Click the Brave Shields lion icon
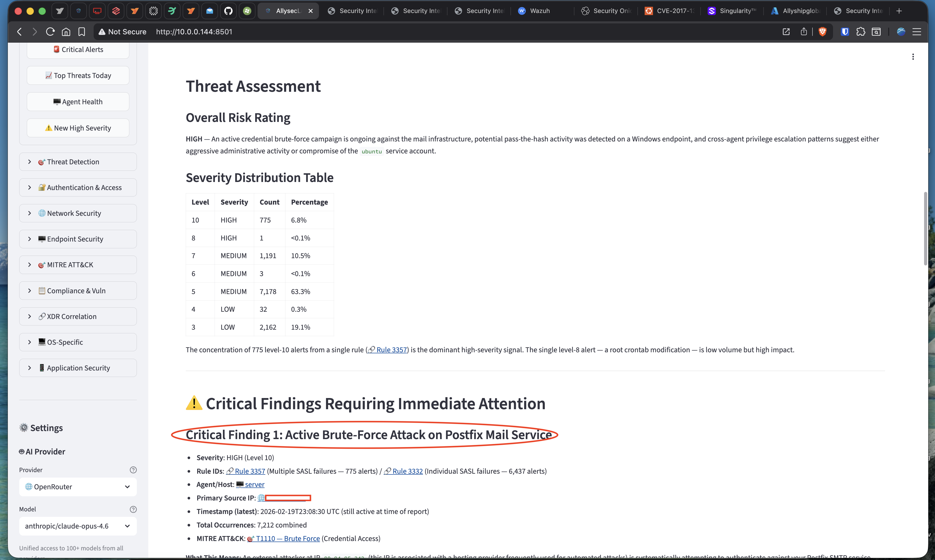The height and width of the screenshot is (560, 935). tap(822, 32)
